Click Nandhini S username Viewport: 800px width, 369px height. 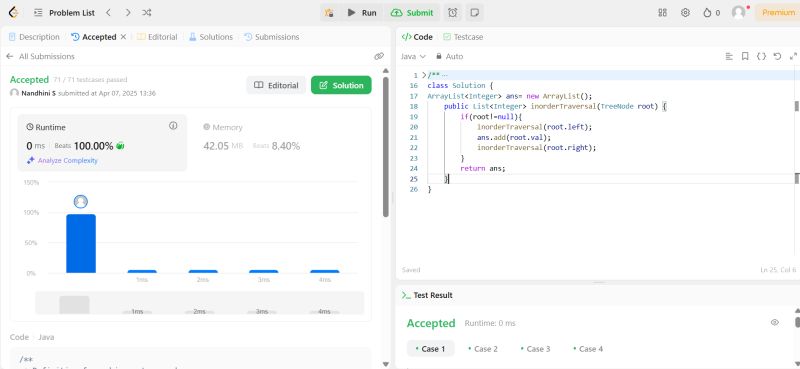tap(38, 93)
